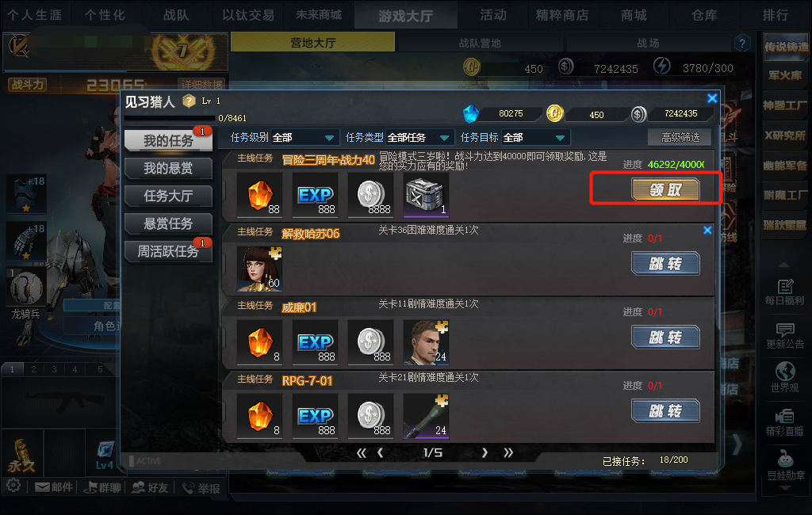
Task: Open the 商城 top menu item
Action: click(x=634, y=15)
